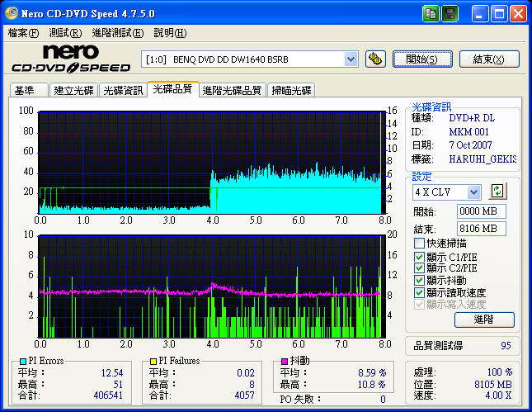Switch to the 建立光碟 tab
The height and width of the screenshot is (412, 532).
(x=73, y=90)
